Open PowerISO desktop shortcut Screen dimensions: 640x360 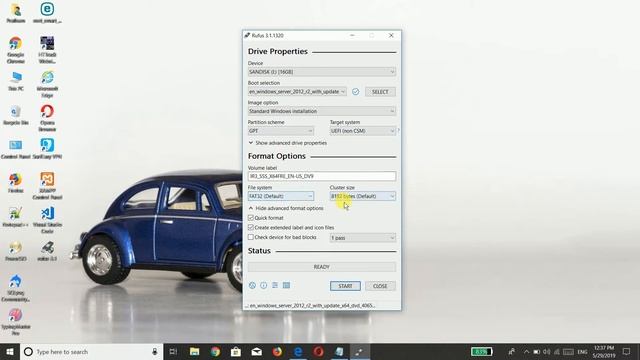[x=16, y=251]
